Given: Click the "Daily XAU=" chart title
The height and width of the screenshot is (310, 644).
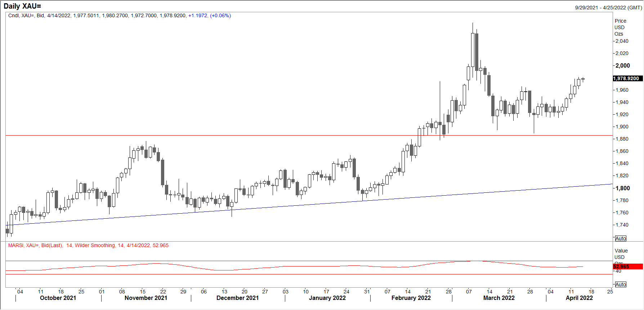Looking at the screenshot, I should click(22, 6).
